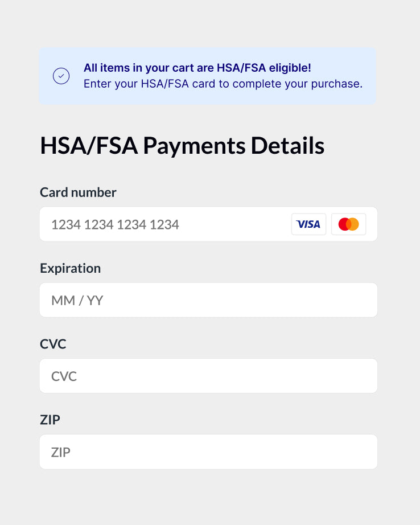
Task: Click the "MM / YY" placeholder text
Action: (77, 300)
